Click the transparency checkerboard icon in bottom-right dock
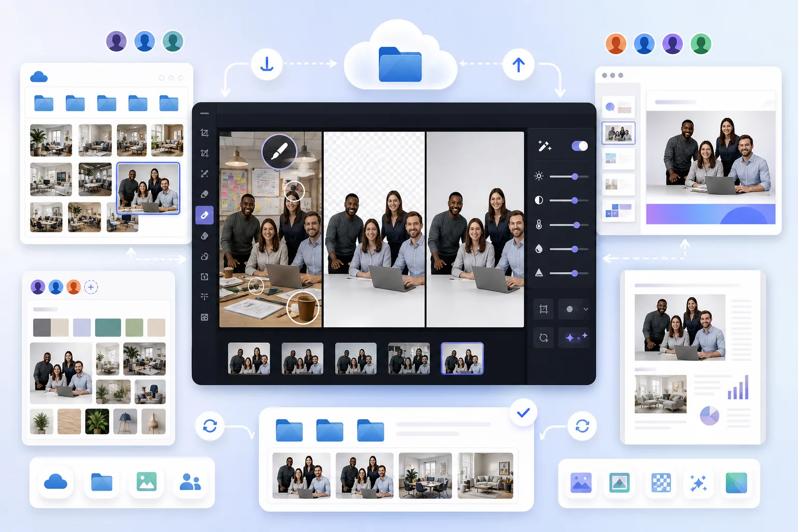Screen dimensions: 798x532 [x=661, y=483]
